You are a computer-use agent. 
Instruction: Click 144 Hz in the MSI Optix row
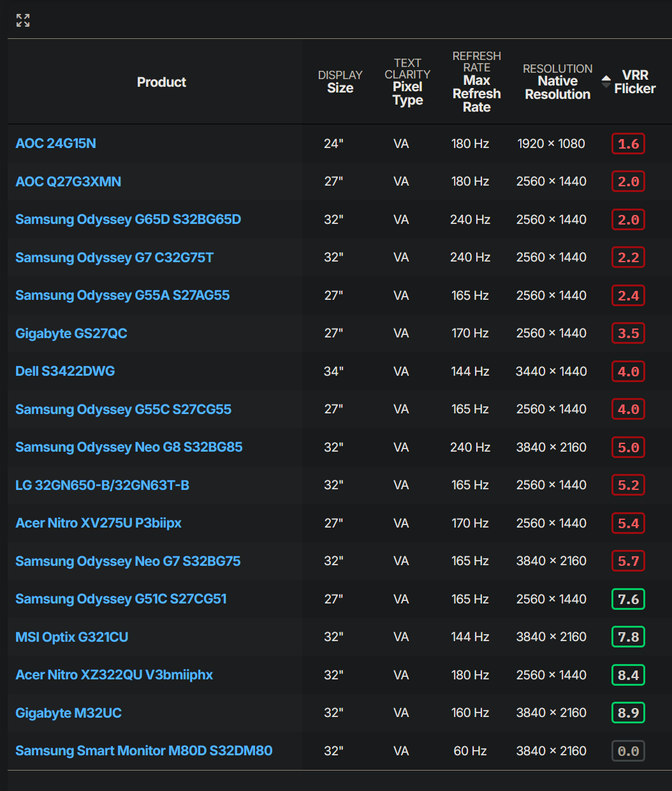tap(470, 637)
